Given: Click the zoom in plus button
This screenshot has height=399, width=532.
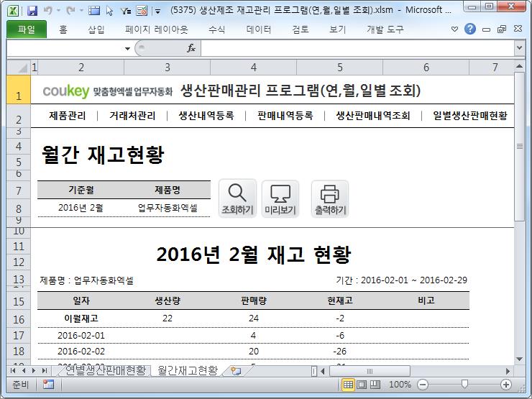Looking at the screenshot, I should 506,385.
